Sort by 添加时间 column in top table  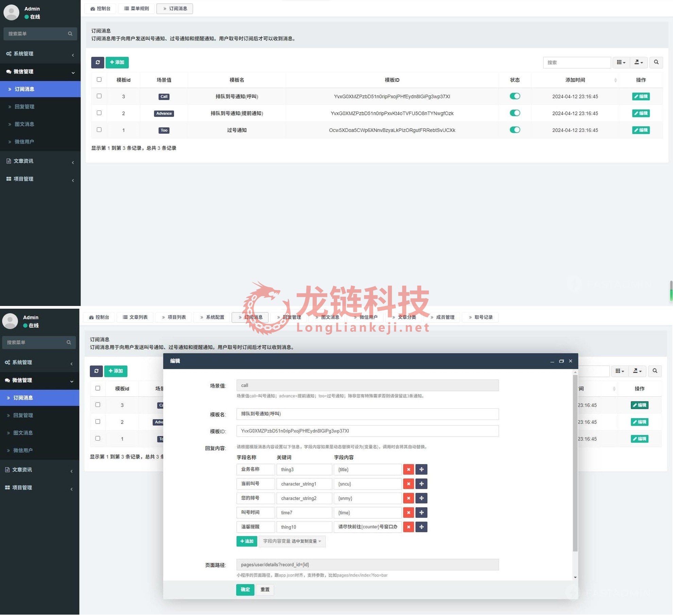[x=575, y=80]
